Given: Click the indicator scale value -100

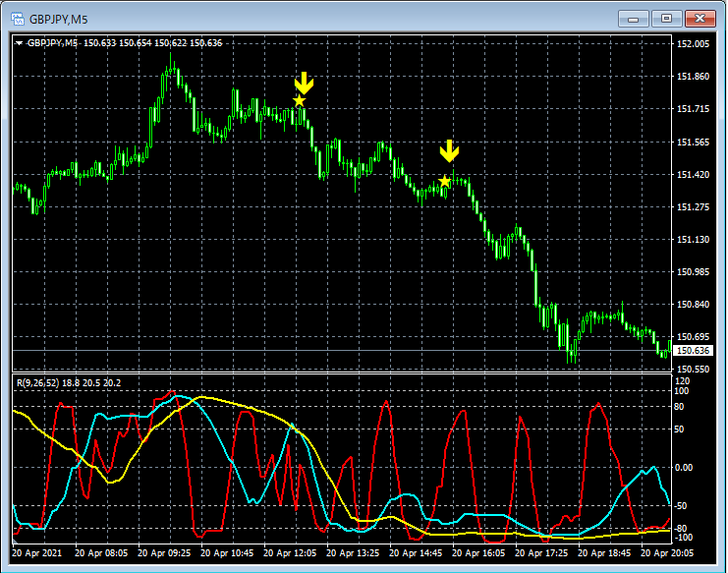Looking at the screenshot, I should coord(684,538).
